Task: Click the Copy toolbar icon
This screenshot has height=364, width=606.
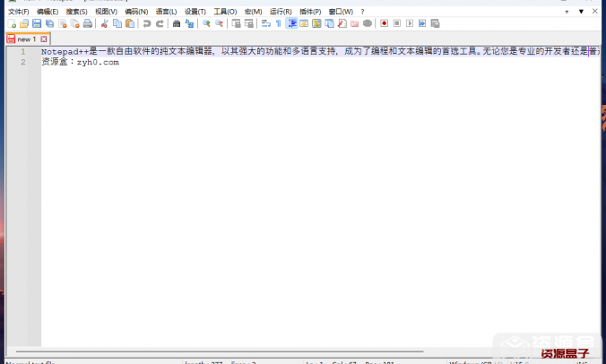Action: (117, 23)
